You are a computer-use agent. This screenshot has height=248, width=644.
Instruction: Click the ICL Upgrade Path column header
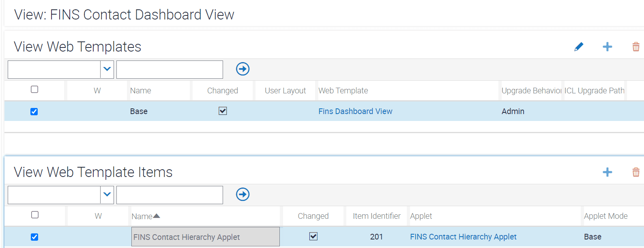tap(595, 91)
